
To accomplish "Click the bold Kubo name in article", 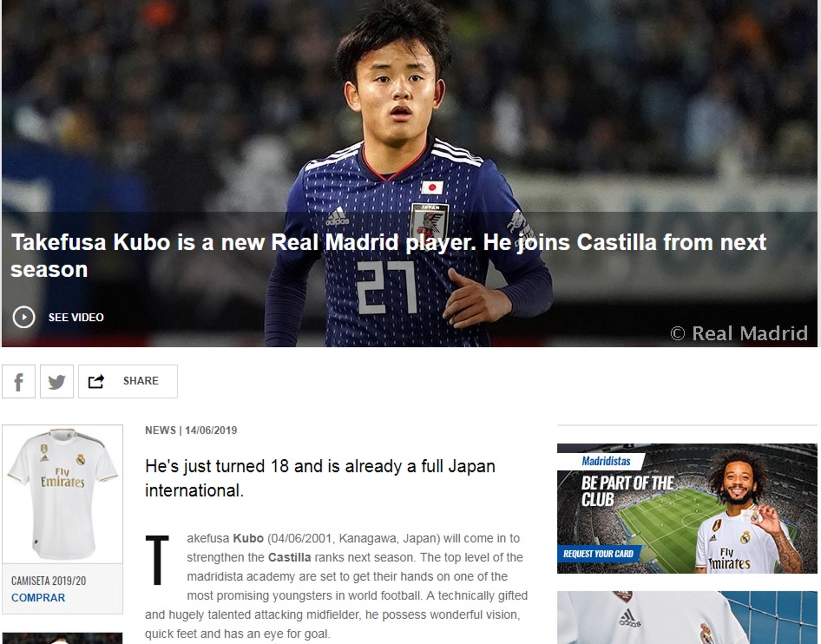I will [x=248, y=538].
